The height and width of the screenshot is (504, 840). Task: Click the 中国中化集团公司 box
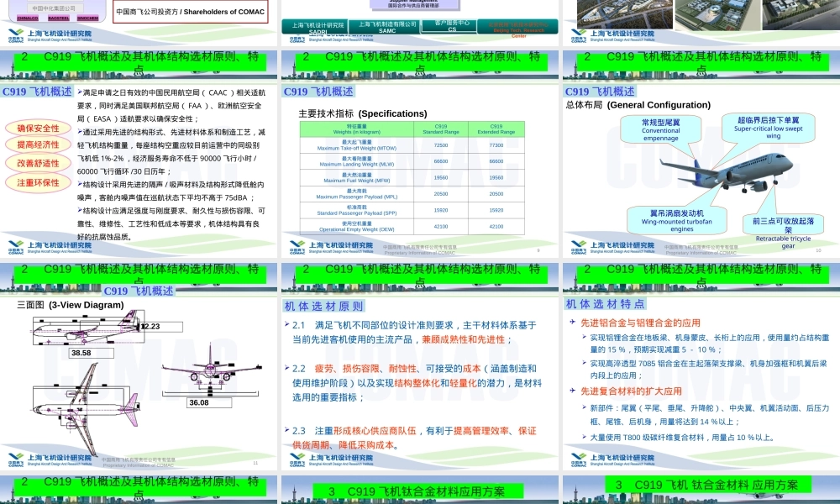[x=54, y=8]
